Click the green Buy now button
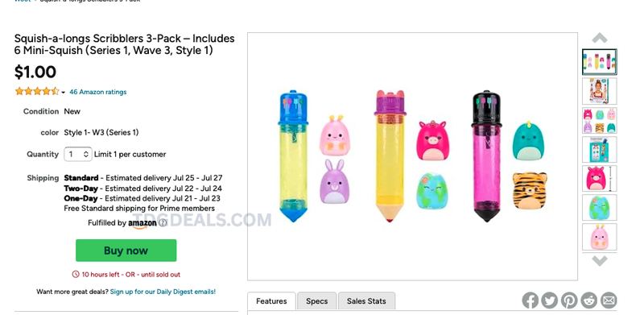644x315 pixels. 126,251
